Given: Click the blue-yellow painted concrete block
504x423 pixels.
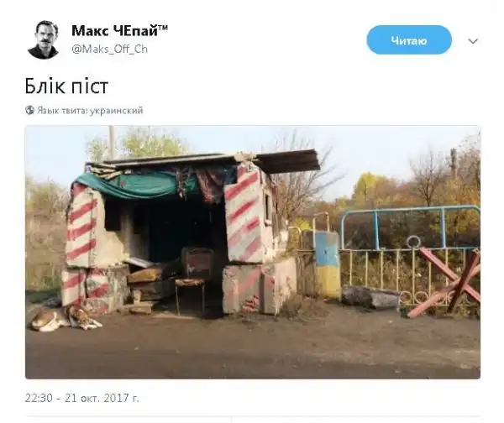Looking at the screenshot, I should click(x=327, y=264).
